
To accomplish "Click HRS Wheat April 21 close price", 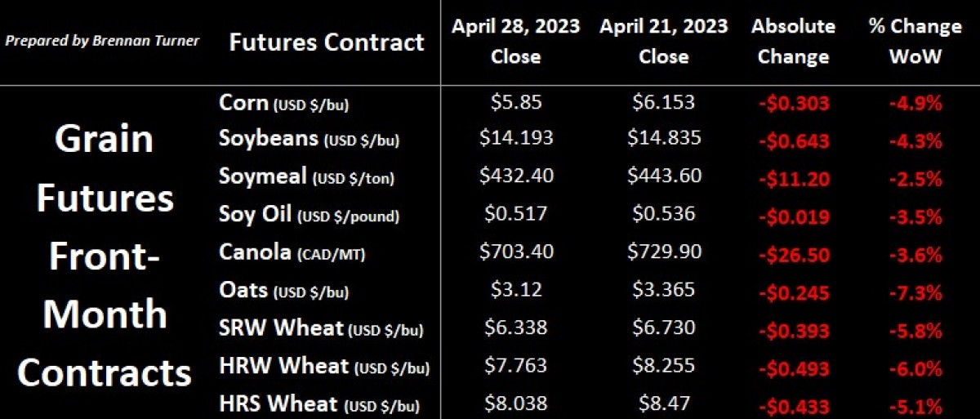I will pos(664,403).
